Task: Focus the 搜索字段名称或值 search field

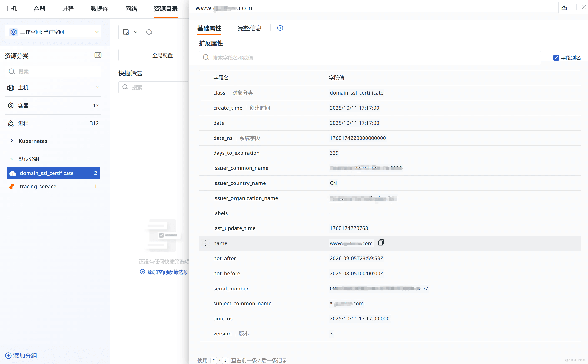Action: pos(370,58)
